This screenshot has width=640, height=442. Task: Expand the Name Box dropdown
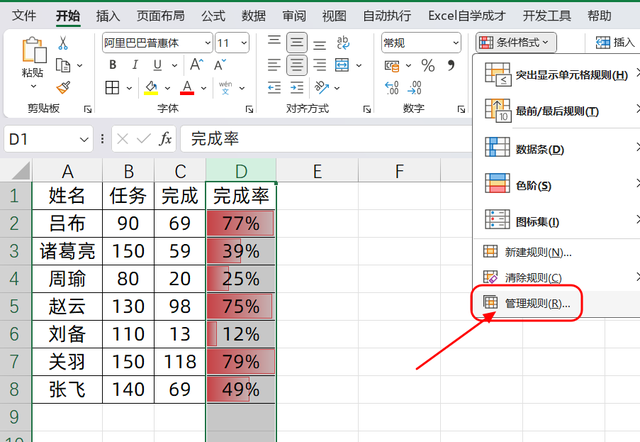point(84,140)
